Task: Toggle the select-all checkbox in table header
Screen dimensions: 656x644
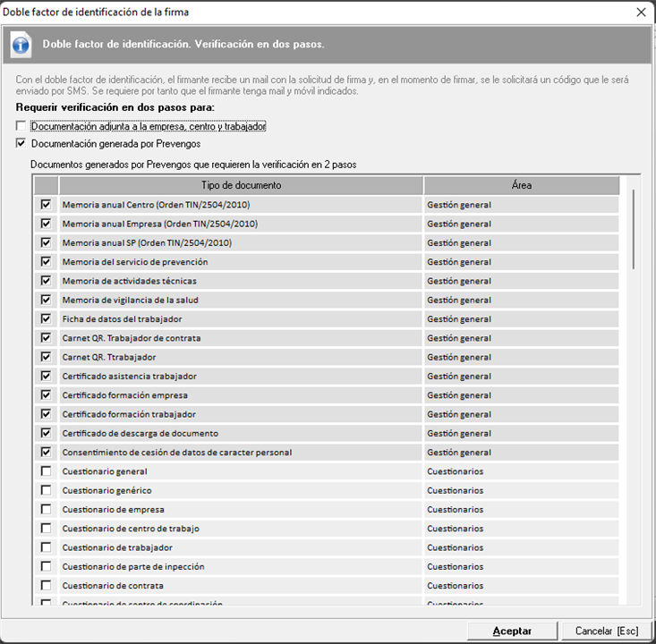Action: (x=46, y=185)
